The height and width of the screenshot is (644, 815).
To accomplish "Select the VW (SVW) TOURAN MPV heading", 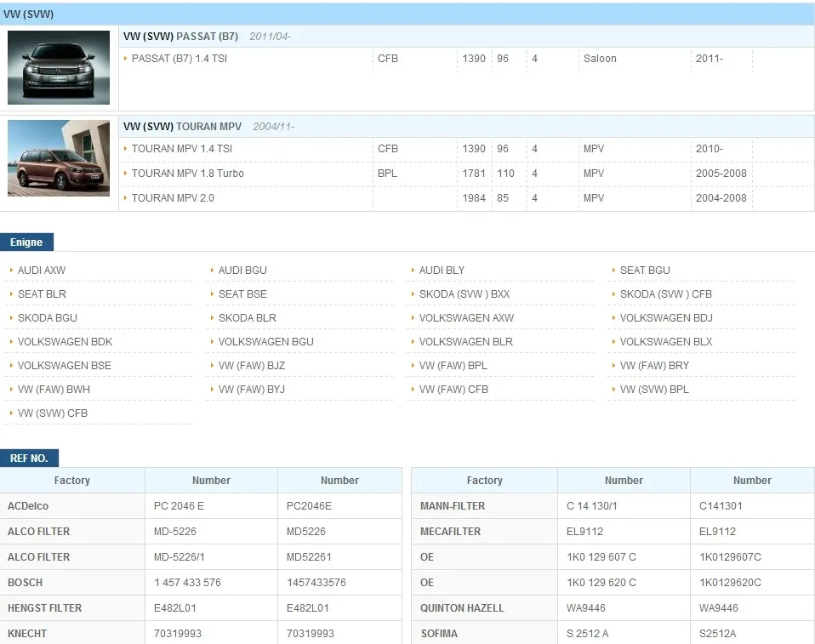I will coord(182,126).
